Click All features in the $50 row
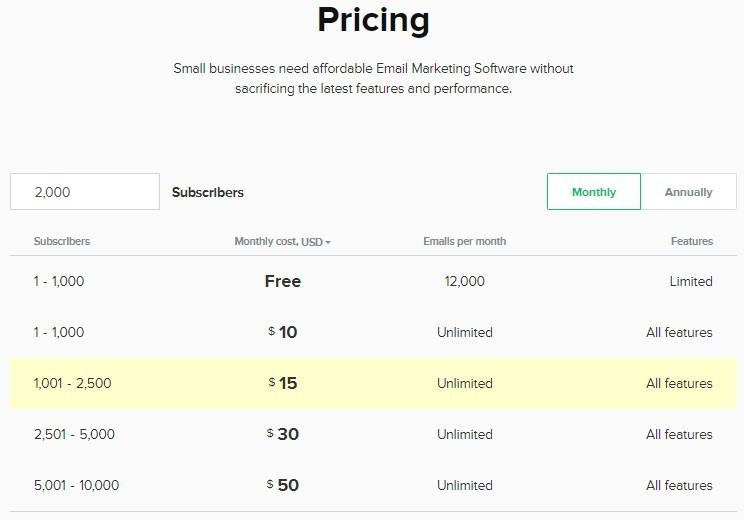 (x=679, y=485)
